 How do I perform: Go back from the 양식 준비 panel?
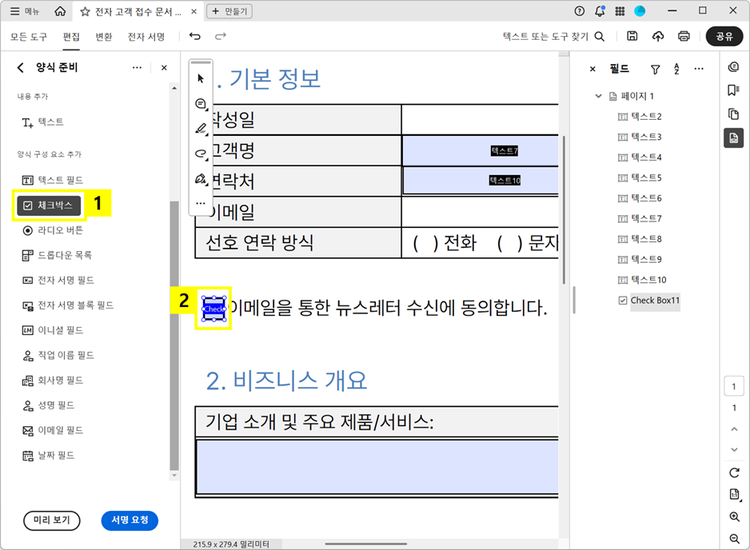(21, 68)
